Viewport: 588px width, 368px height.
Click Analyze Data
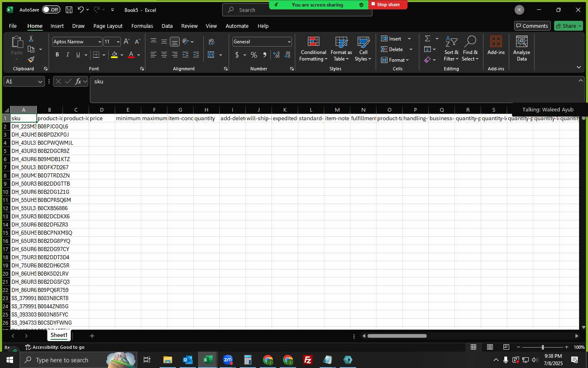tap(522, 49)
